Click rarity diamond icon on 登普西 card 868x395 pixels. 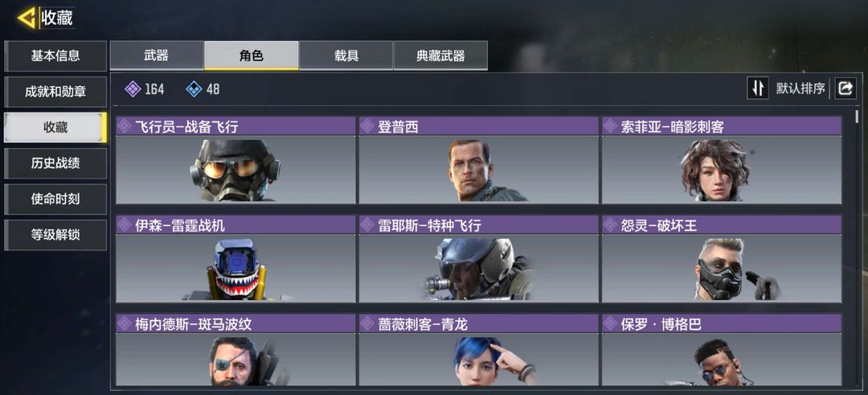click(x=367, y=126)
